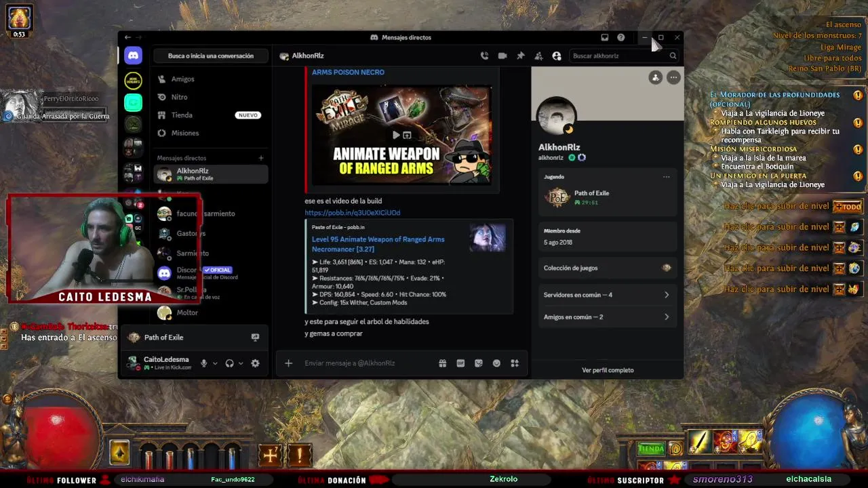Open dark green circular server icon
Viewport: 868px width, 488px height.
[133, 124]
